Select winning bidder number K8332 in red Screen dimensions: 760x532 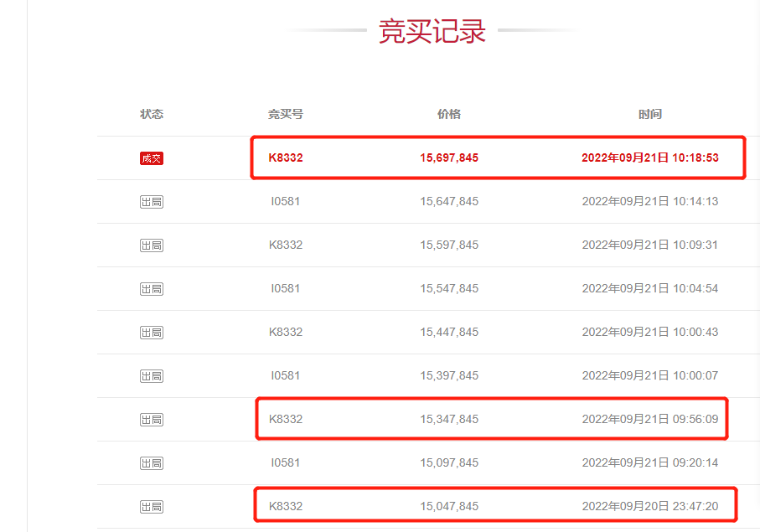286,158
